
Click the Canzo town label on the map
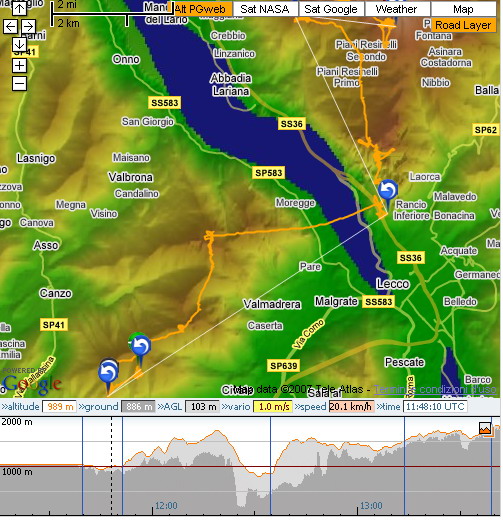point(55,293)
